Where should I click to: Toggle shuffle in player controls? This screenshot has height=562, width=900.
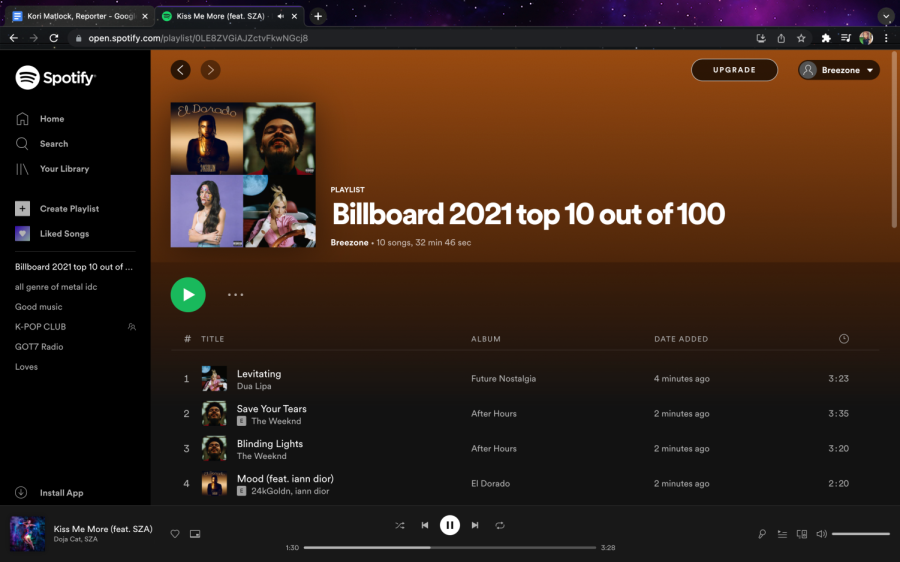400,525
